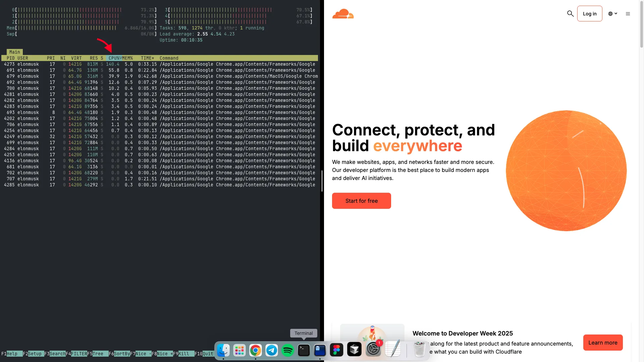
Task: Open Telegram from the Dock
Action: click(272, 350)
